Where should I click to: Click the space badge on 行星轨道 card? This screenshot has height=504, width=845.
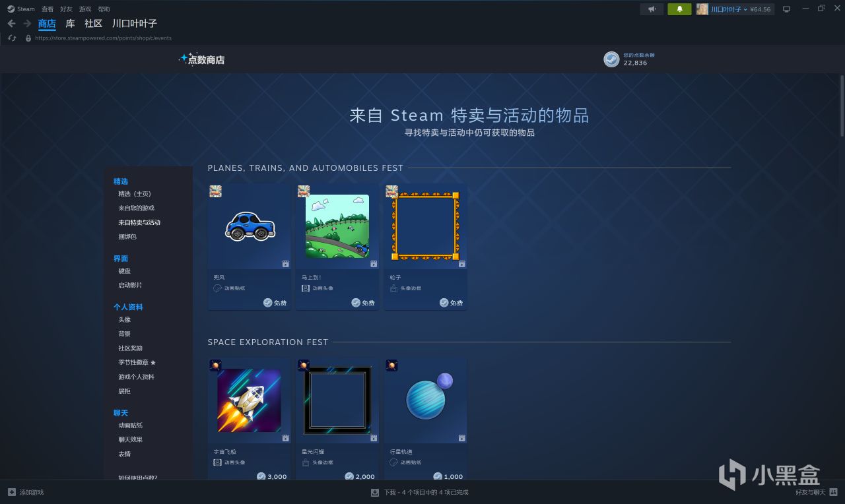click(391, 365)
